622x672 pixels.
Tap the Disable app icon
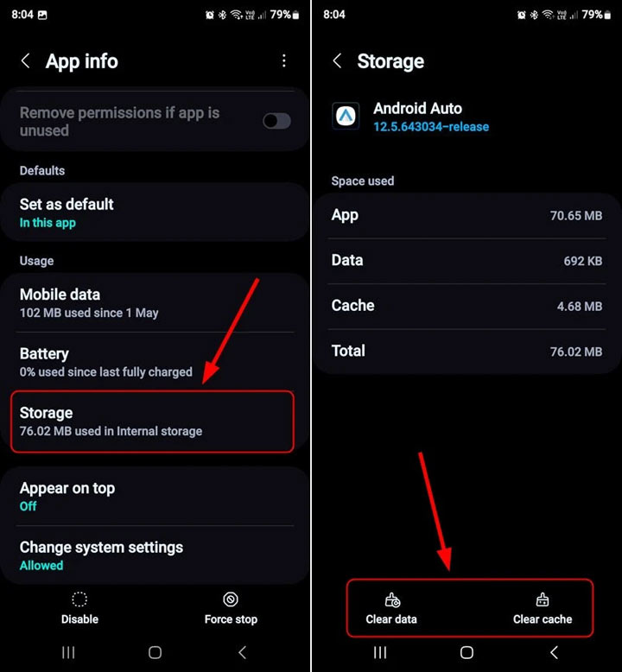(x=79, y=600)
